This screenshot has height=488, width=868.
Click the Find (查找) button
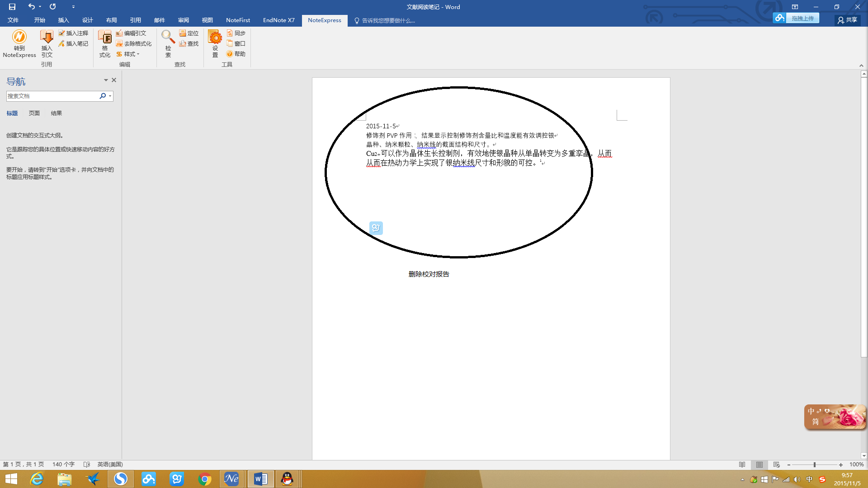189,43
